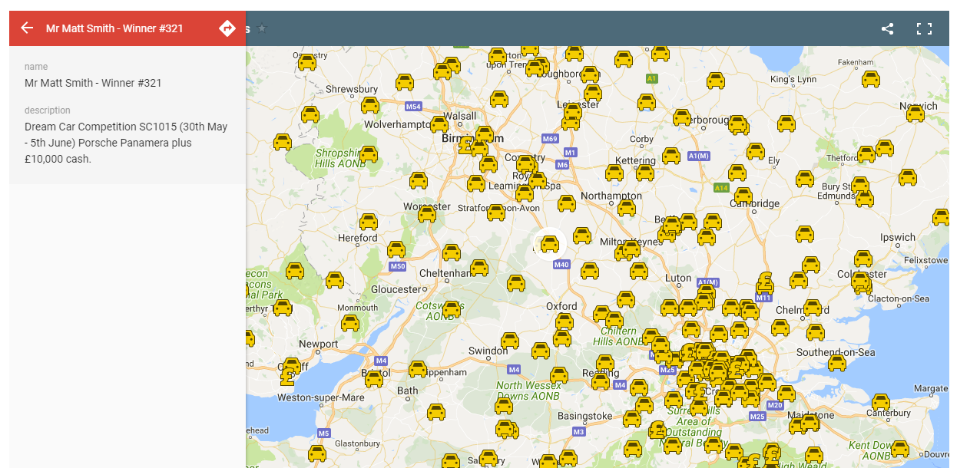Click the car marker on Chelmsford

[x=812, y=308]
